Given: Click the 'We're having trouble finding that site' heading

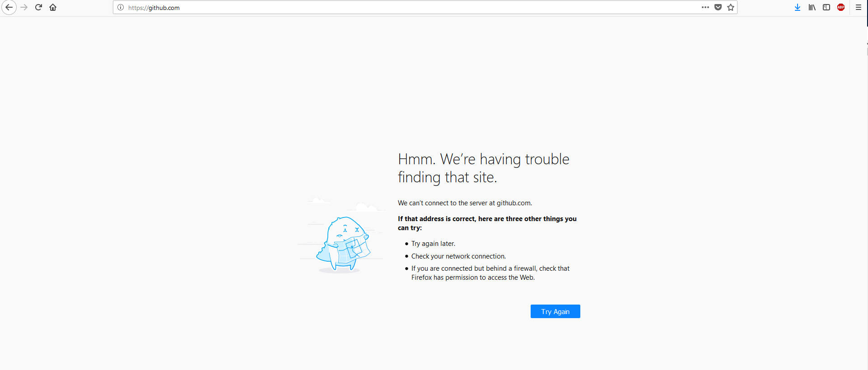Looking at the screenshot, I should coord(483,168).
